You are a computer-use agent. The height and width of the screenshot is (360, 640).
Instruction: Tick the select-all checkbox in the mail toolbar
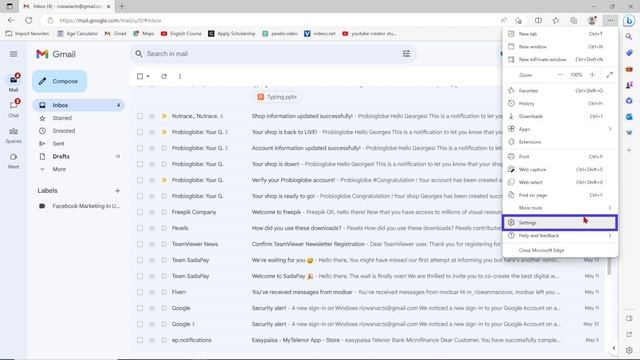[140, 76]
